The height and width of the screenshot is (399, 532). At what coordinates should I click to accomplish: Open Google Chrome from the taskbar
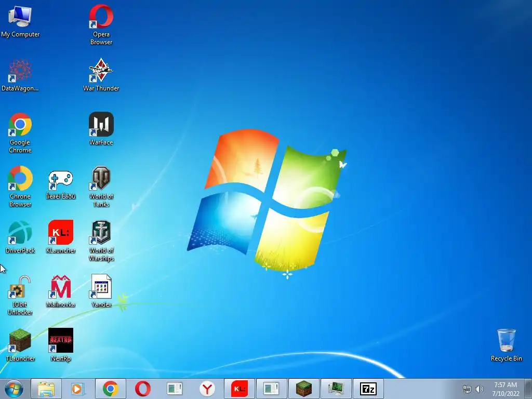point(110,389)
